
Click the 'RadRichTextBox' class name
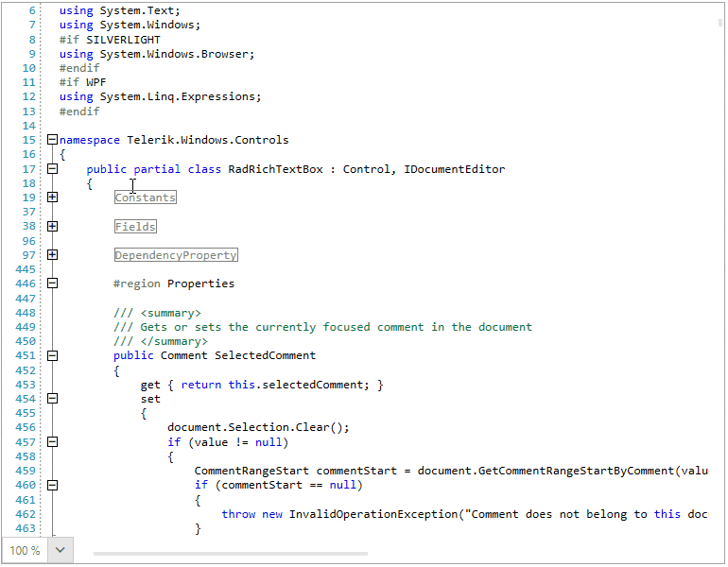pyautogui.click(x=275, y=169)
